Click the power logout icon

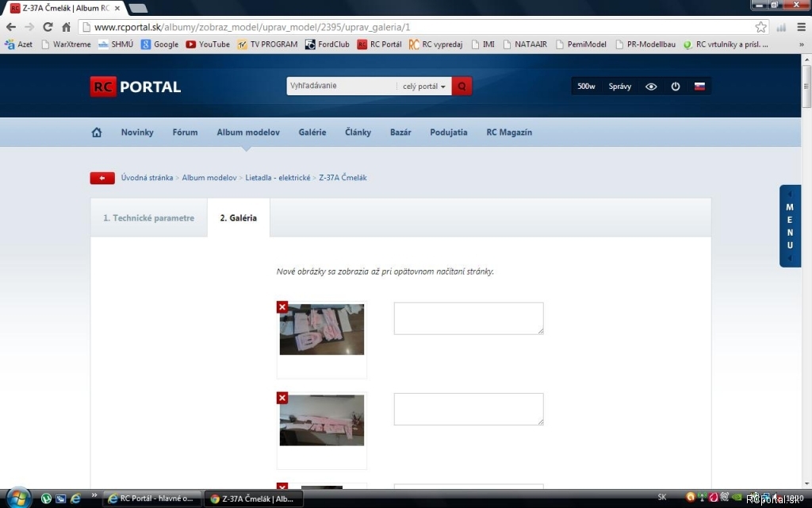pos(676,87)
